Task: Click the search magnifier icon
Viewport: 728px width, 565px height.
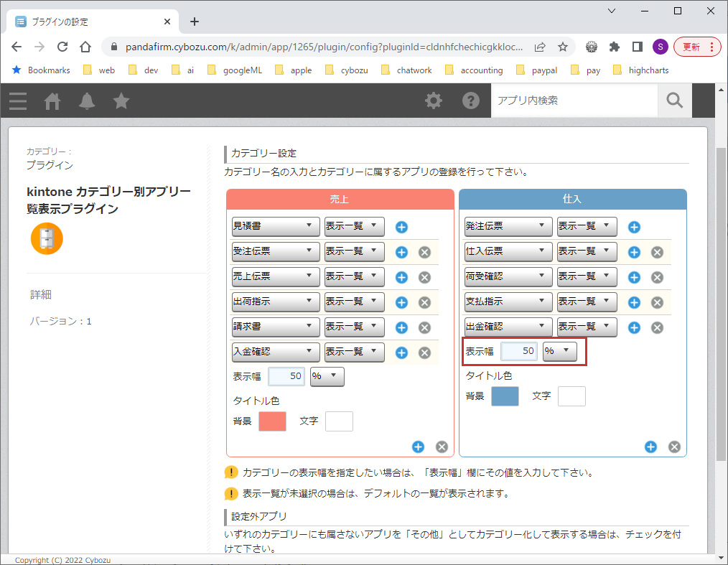Action: click(x=674, y=101)
